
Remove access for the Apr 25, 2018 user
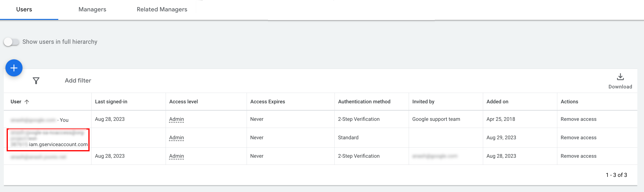(x=578, y=119)
